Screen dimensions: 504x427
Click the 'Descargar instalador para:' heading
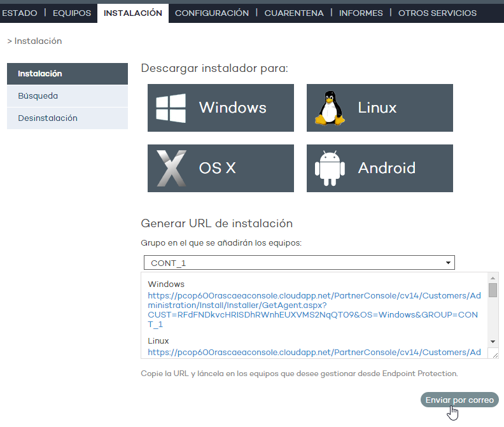pos(214,69)
